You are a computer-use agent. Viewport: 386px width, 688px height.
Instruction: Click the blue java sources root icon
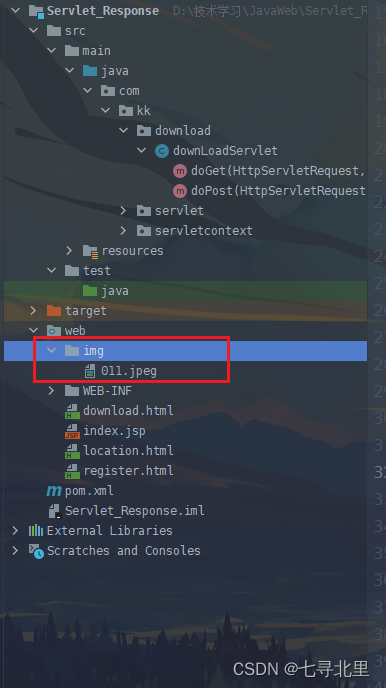(x=90, y=71)
